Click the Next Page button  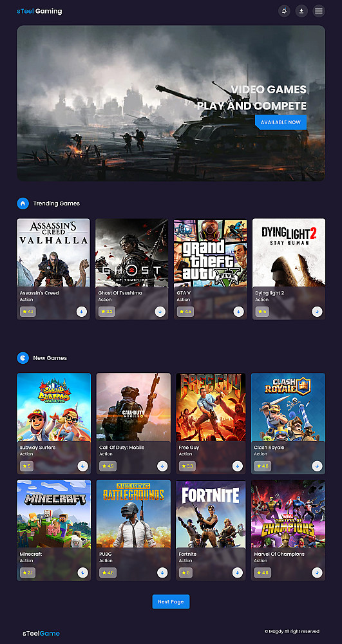click(171, 601)
